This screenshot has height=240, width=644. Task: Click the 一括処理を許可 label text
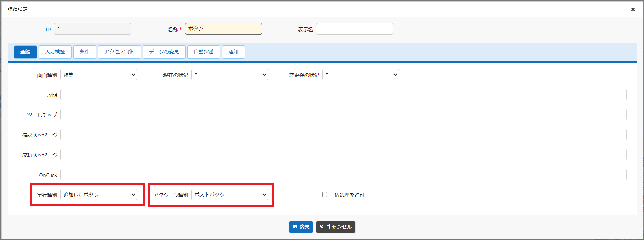coord(347,195)
